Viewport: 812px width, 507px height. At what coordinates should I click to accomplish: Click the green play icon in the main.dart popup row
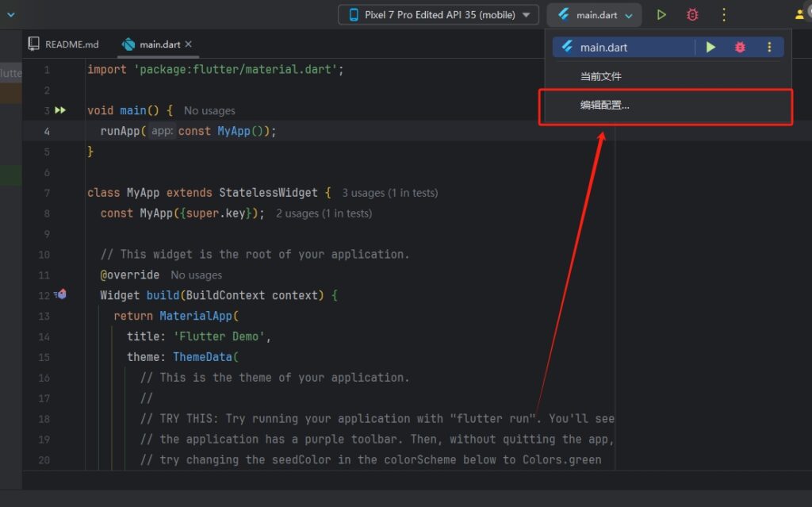pyautogui.click(x=710, y=47)
